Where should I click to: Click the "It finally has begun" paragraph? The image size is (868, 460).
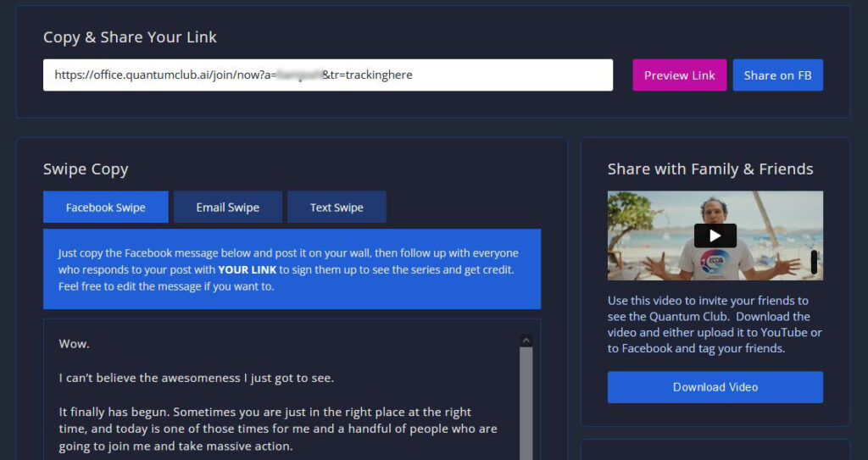[x=278, y=429]
